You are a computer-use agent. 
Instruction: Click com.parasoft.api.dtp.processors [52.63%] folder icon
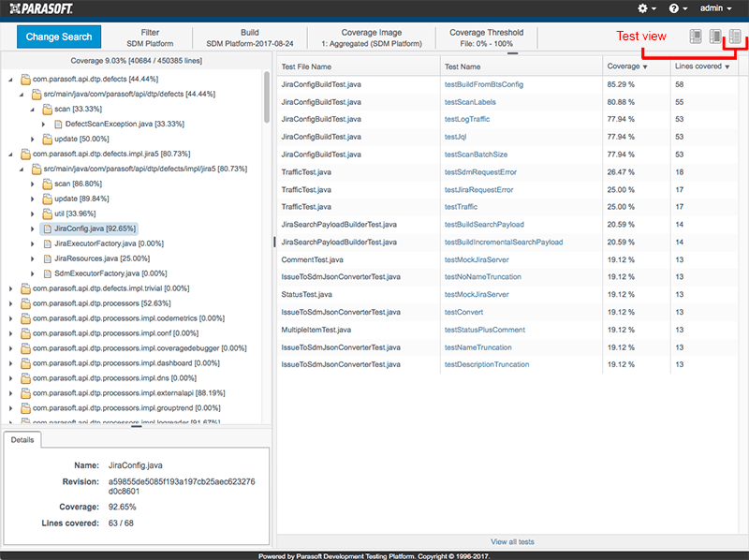coord(25,303)
